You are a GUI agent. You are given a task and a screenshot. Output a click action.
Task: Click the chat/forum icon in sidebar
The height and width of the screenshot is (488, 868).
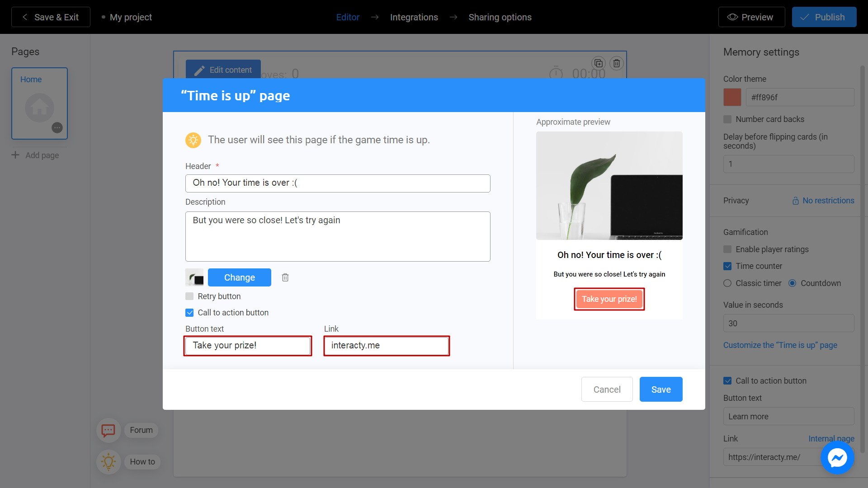[x=108, y=430]
